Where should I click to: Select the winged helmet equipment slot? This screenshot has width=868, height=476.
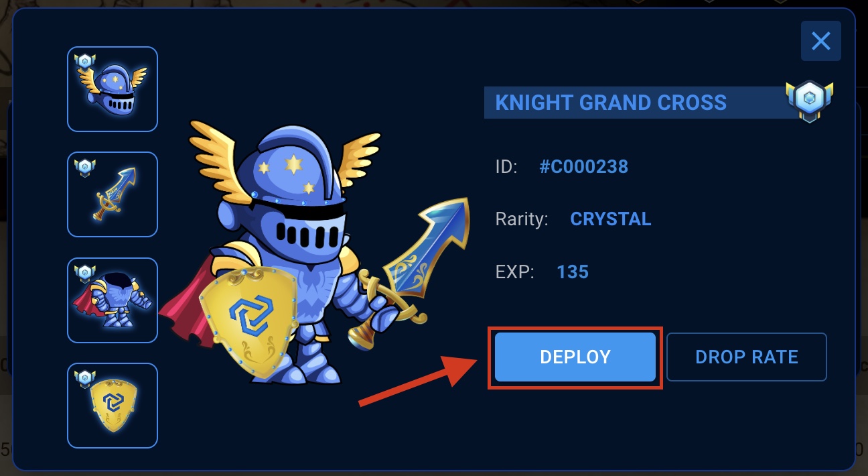(113, 89)
